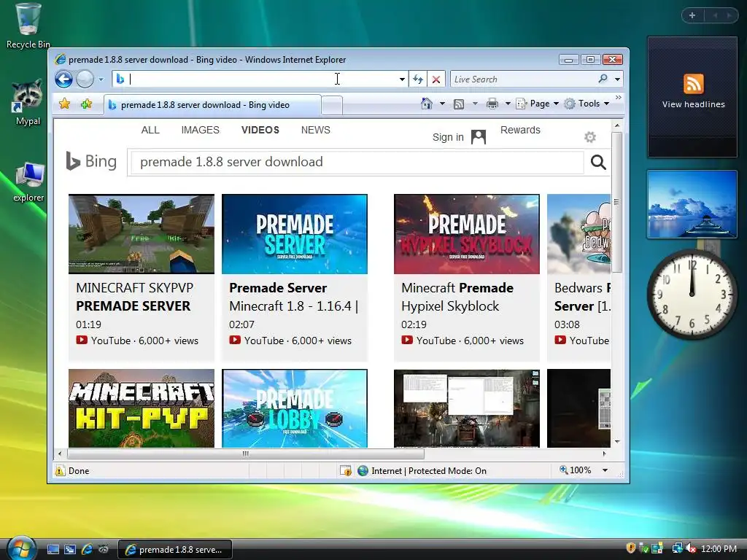The width and height of the screenshot is (747, 560).
Task: Switch to the IMAGES tab
Action: click(200, 130)
